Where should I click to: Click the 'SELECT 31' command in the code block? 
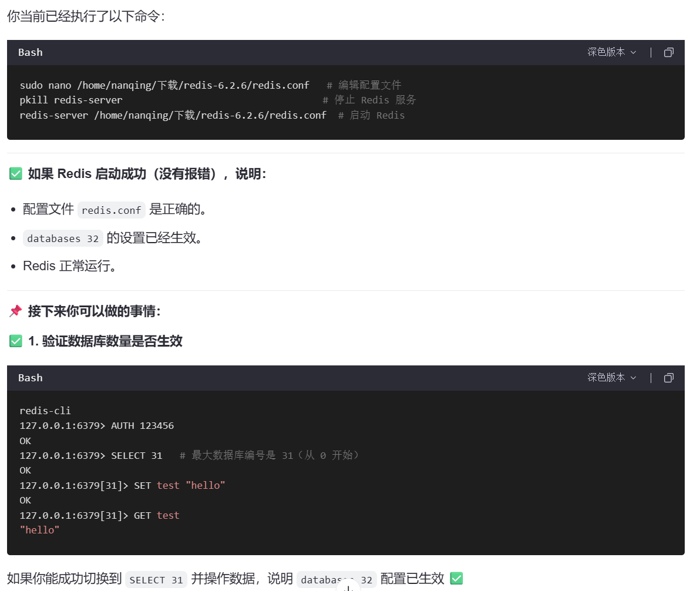click(137, 456)
